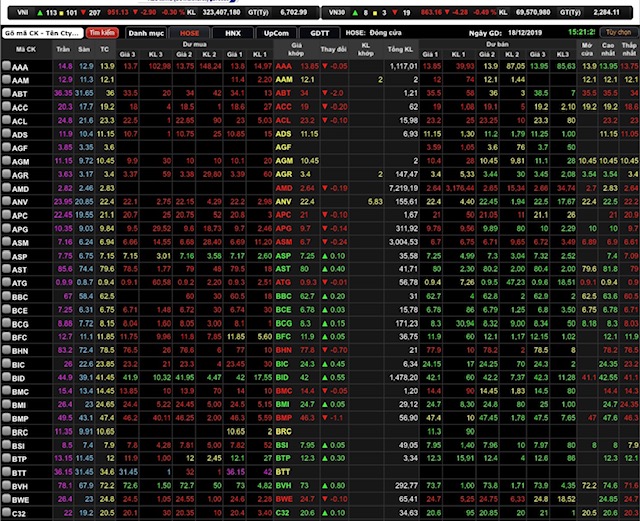Click the green ASP symbol in matched column
640x521 pixels.
283,256
